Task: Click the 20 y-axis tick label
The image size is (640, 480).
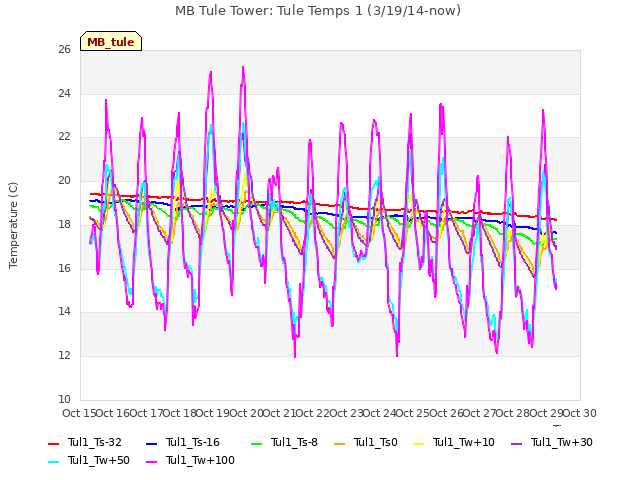Action: coord(64,180)
